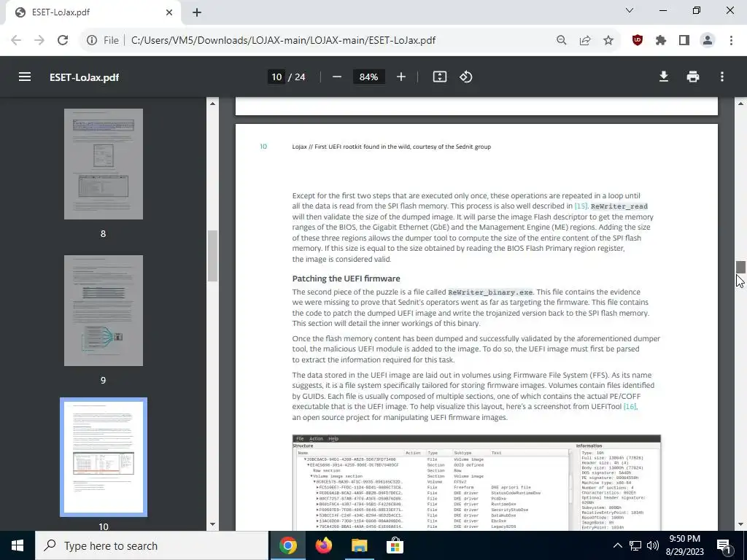Image resolution: width=747 pixels, height=560 pixels.
Task: Open the Chrome profile avatar
Action: pyautogui.click(x=708, y=40)
